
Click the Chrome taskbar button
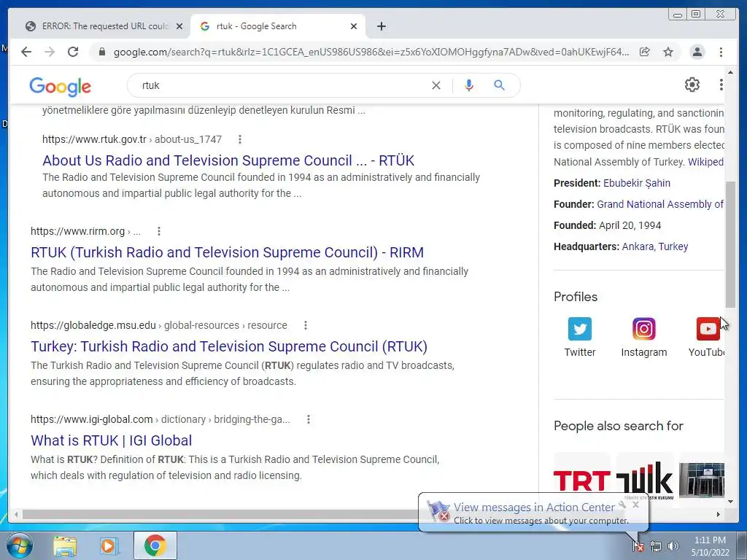pos(155,545)
